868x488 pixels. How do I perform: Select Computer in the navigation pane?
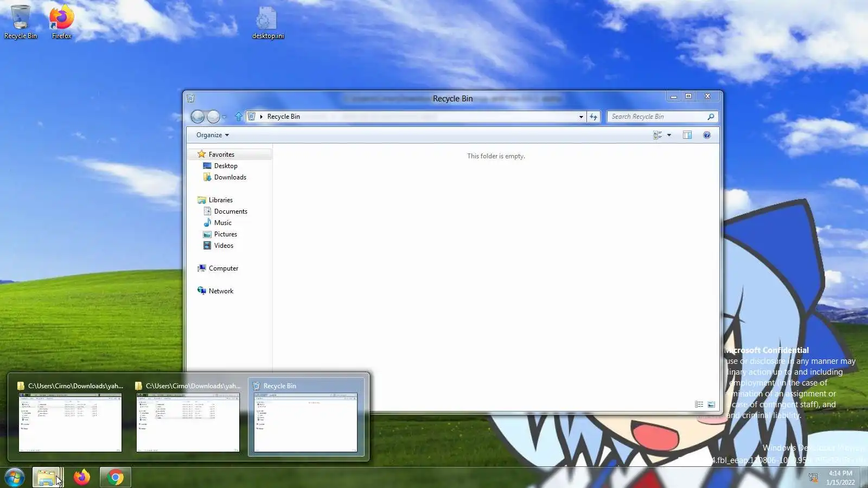tap(223, 268)
